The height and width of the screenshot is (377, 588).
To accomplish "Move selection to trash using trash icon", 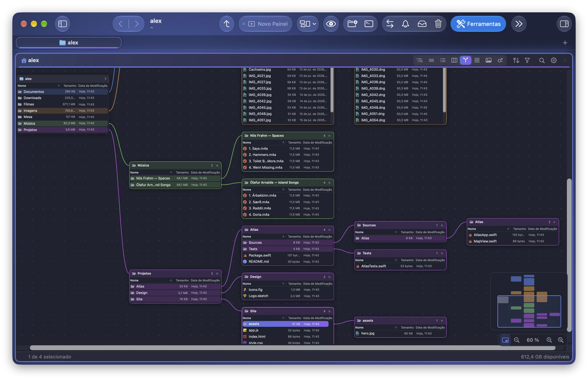I will pyautogui.click(x=438, y=24).
